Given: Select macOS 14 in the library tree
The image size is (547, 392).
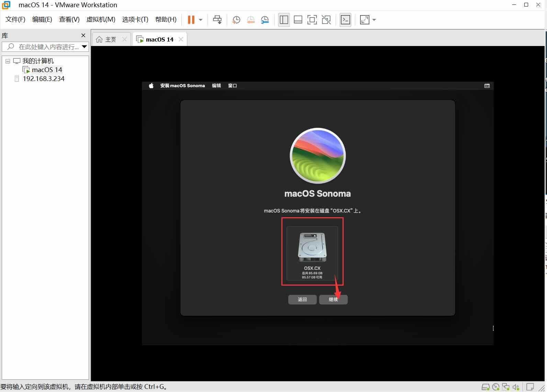Looking at the screenshot, I should click(x=47, y=70).
